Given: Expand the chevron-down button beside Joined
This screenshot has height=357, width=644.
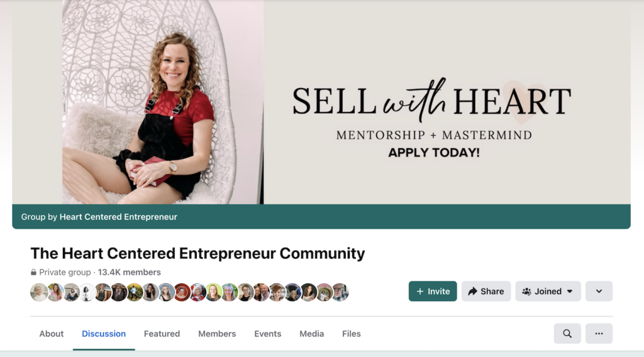Looking at the screenshot, I should coord(599,292).
